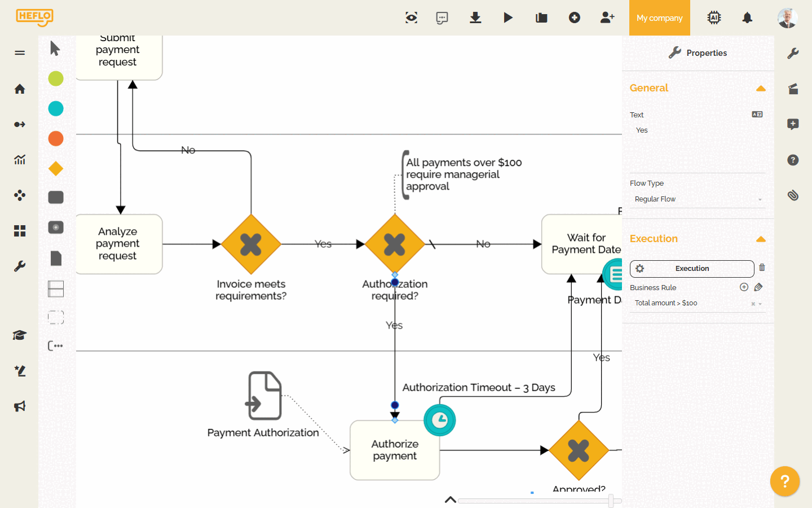Delete the execution with trash icon
Viewport: 812px width, 508px height.
click(762, 268)
